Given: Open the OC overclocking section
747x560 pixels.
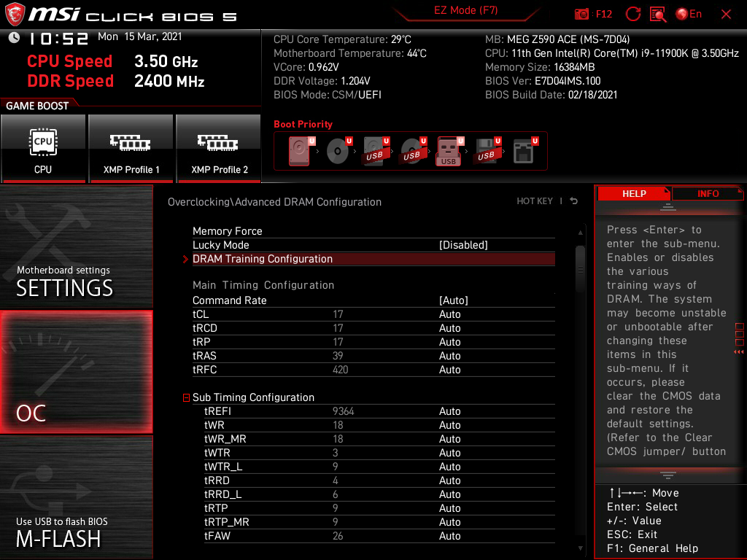Looking at the screenshot, I should click(76, 372).
